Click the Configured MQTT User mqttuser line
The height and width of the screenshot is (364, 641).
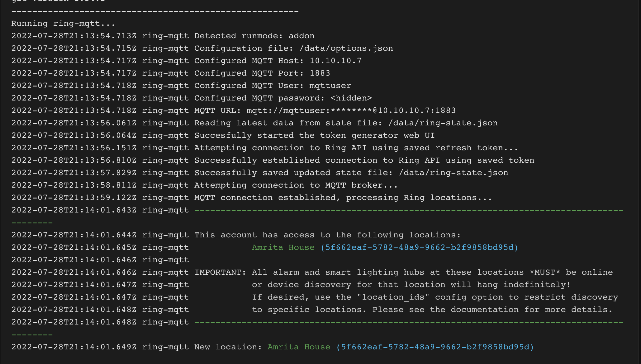[x=272, y=85]
